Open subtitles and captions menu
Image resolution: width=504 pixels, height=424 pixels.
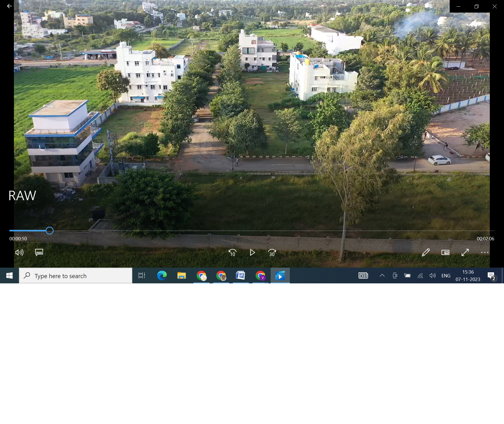click(x=39, y=252)
